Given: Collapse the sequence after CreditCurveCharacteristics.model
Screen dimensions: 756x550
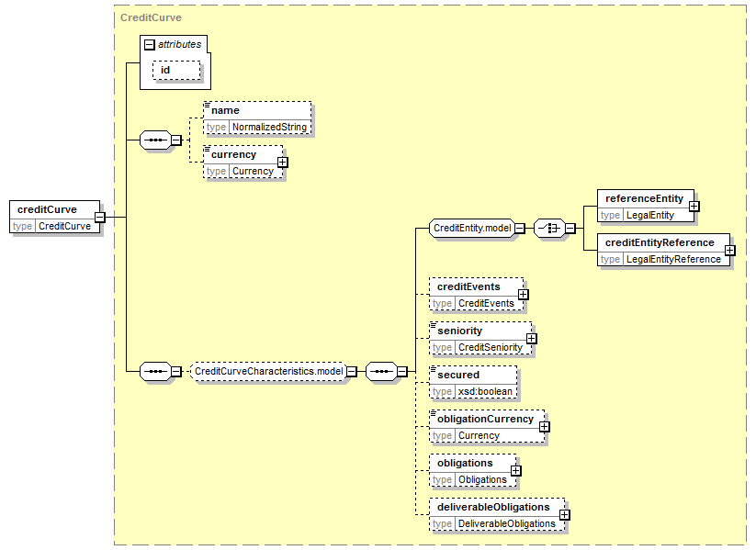Looking at the screenshot, I should (402, 372).
